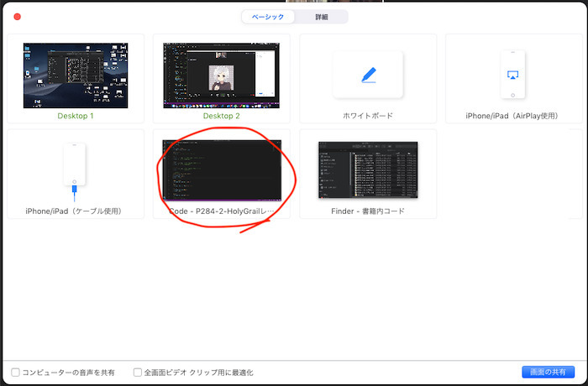Choose the iPhone/iPad cable connection icon
This screenshot has height=386, width=588.
tap(74, 172)
